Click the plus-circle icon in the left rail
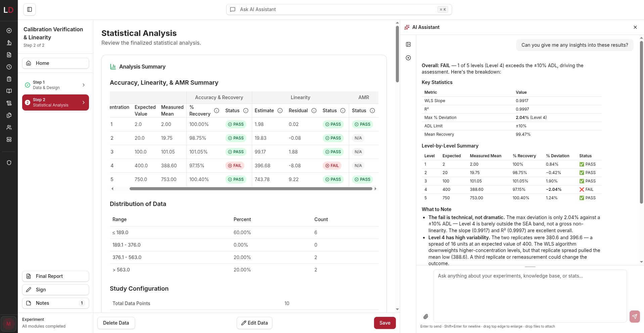The image size is (644, 333). point(9,31)
